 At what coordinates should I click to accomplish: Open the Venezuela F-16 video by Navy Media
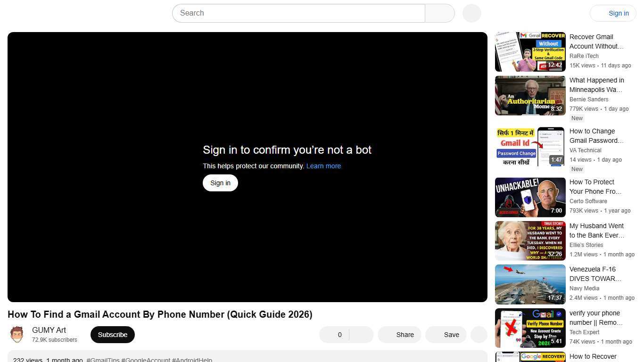click(530, 284)
